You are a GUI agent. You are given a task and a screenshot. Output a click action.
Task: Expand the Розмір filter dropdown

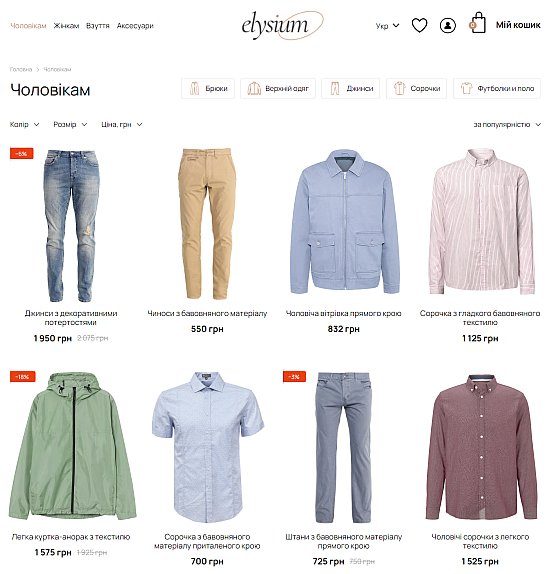coord(70,124)
